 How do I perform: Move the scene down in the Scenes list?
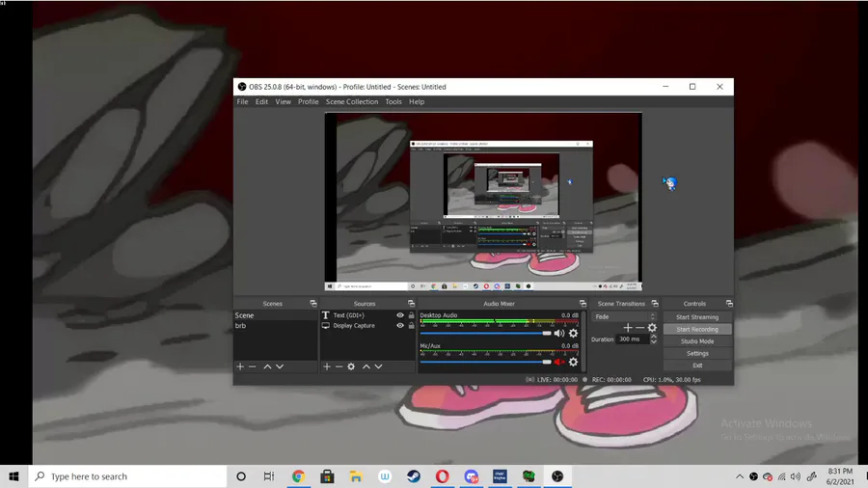click(x=280, y=366)
